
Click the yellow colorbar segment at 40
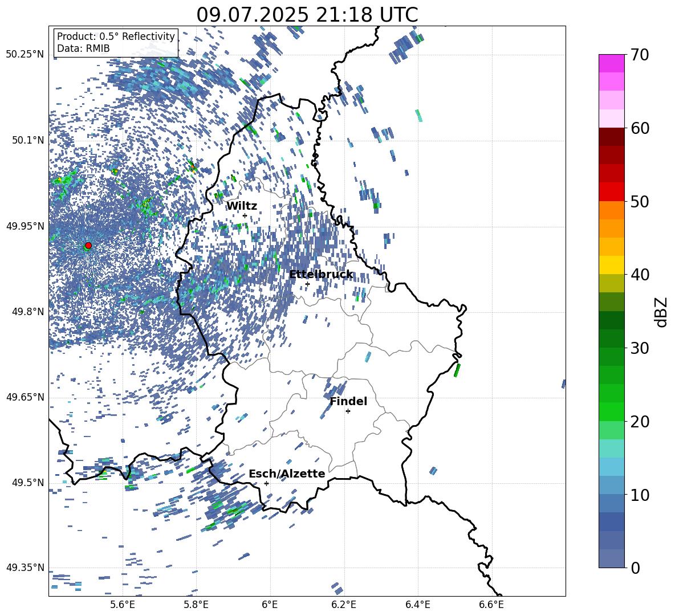[x=612, y=265]
